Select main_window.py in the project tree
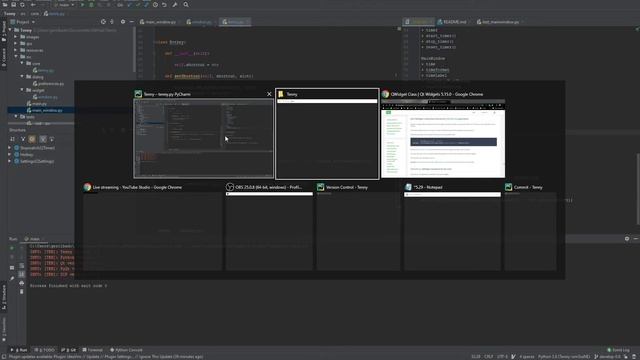The image size is (640, 360). tap(44, 110)
